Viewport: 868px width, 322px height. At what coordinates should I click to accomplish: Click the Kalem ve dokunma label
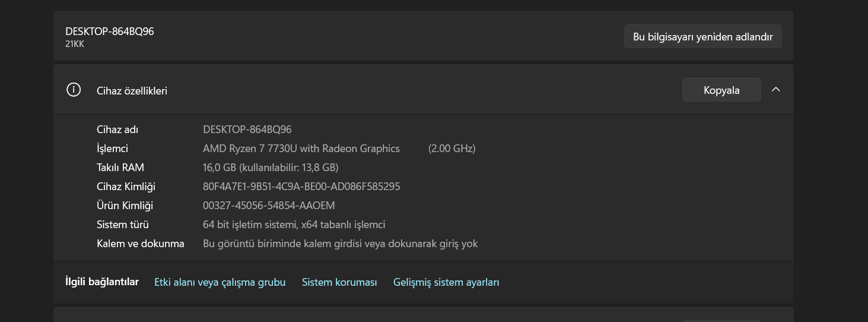pos(141,244)
